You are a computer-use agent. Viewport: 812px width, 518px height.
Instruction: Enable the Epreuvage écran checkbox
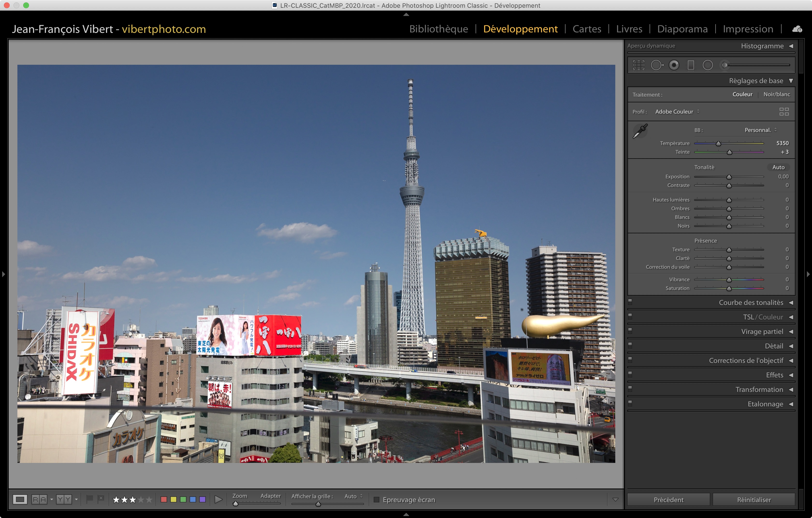pyautogui.click(x=376, y=499)
